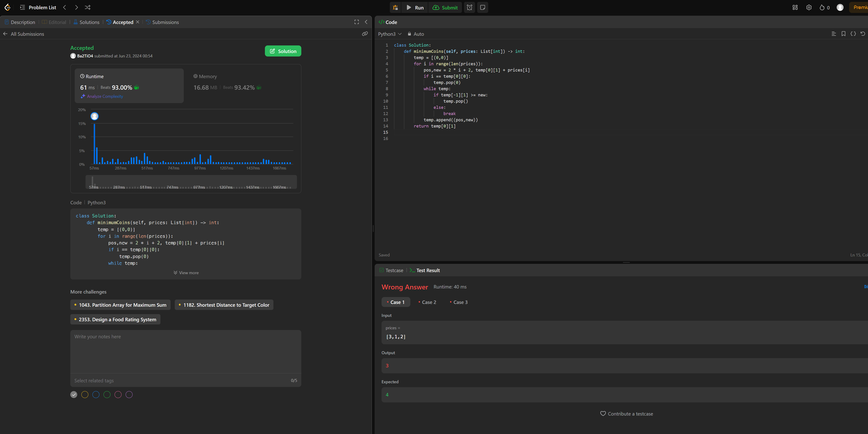Switch to Test Result tab
This screenshot has height=434, width=868.
click(x=425, y=271)
